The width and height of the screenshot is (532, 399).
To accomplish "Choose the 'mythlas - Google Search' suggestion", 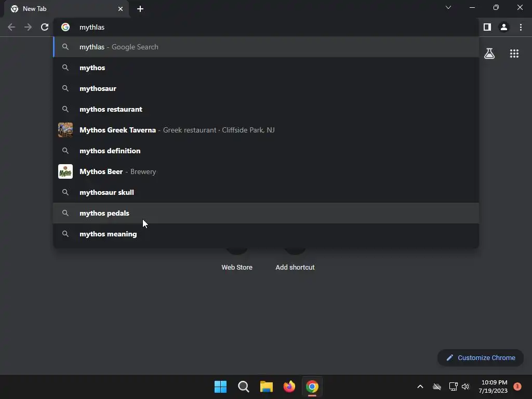I will 266,47.
